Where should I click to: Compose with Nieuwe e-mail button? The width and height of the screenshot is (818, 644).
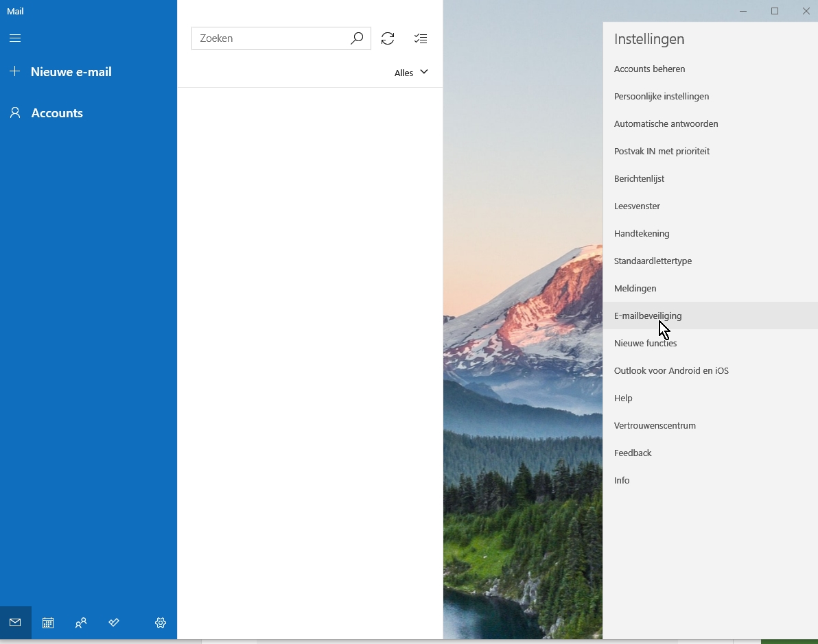[71, 72]
